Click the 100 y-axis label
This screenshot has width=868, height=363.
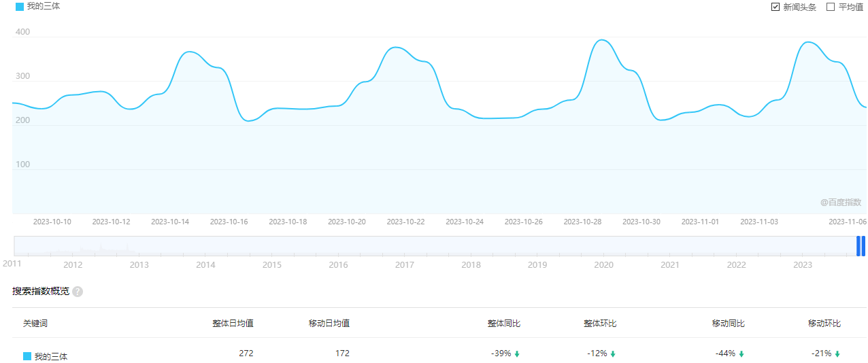22,165
